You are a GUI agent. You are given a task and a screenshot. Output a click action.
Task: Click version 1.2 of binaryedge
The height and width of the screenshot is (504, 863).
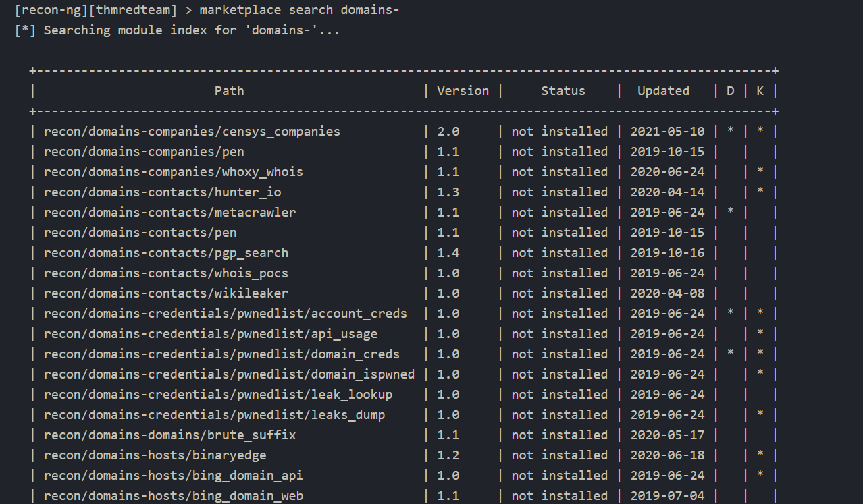pos(448,455)
